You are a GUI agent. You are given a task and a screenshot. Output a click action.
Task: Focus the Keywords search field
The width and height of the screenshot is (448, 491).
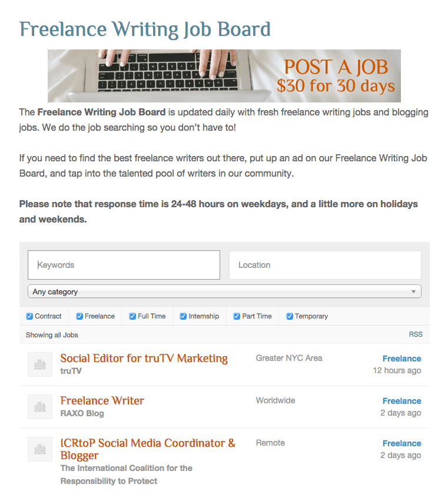[124, 265]
